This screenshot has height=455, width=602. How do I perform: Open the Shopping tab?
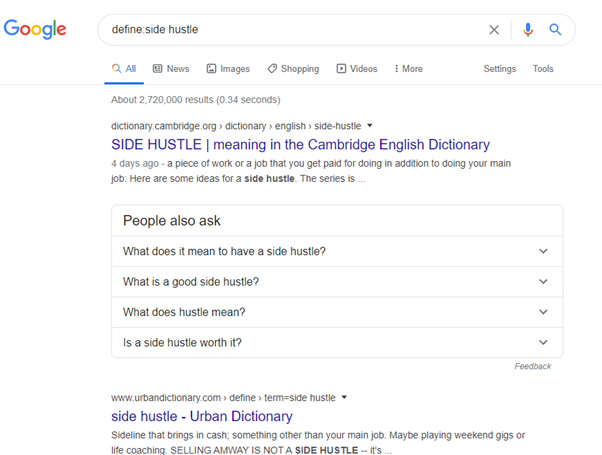click(293, 69)
